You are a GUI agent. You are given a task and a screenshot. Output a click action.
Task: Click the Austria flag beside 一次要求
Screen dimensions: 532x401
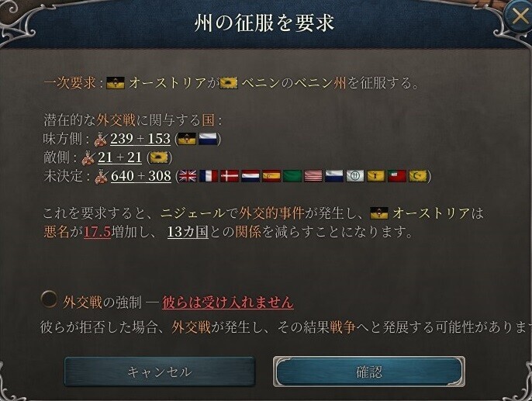tap(116, 83)
